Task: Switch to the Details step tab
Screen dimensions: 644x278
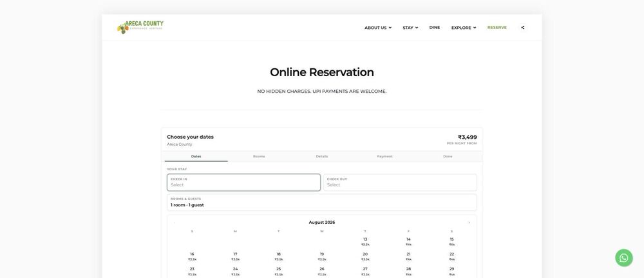Action: point(322,156)
